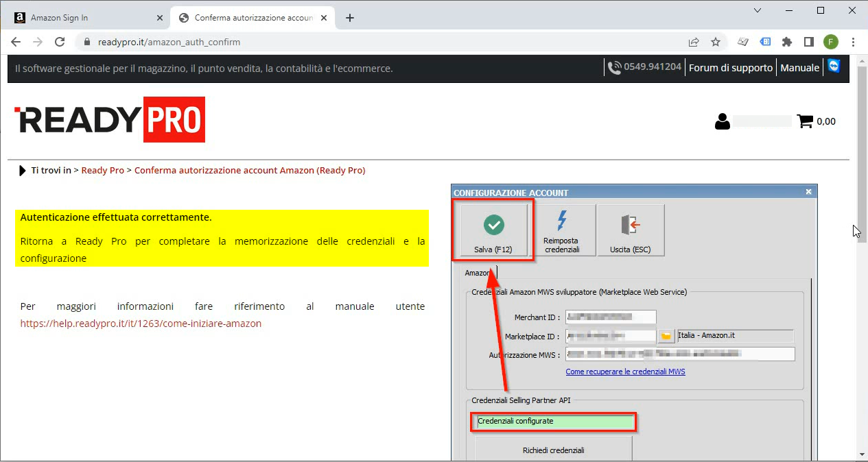Open the Chrome three-dot menu
The width and height of the screenshot is (868, 462).
pos(854,42)
